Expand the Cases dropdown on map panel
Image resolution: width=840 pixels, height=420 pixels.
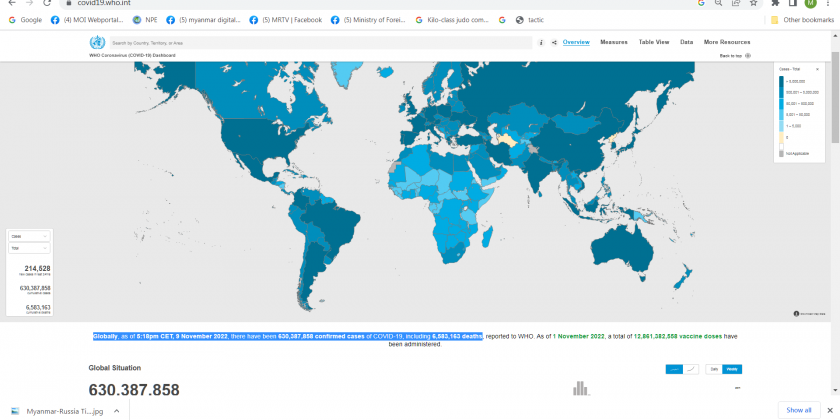tap(29, 236)
